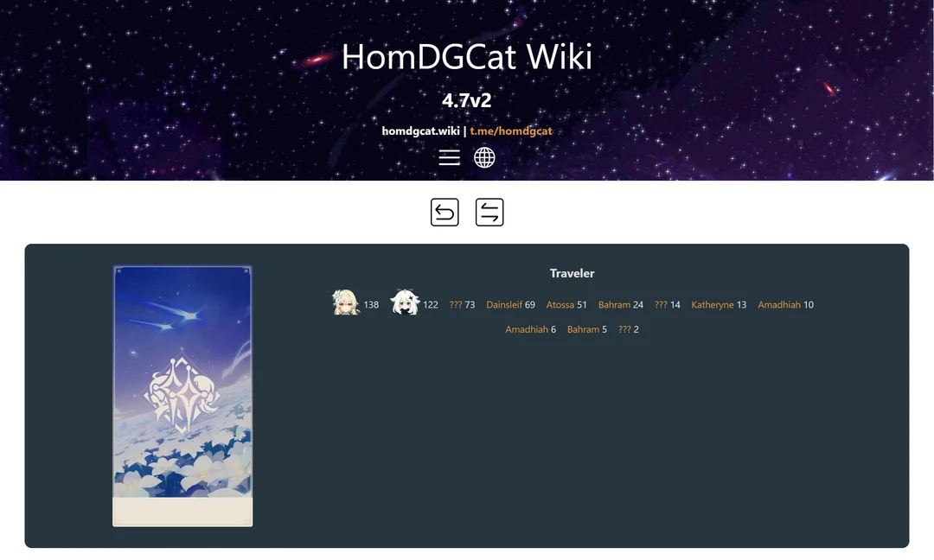Click the swap arrows icon button
Screen dimensions: 934x560
click(489, 213)
